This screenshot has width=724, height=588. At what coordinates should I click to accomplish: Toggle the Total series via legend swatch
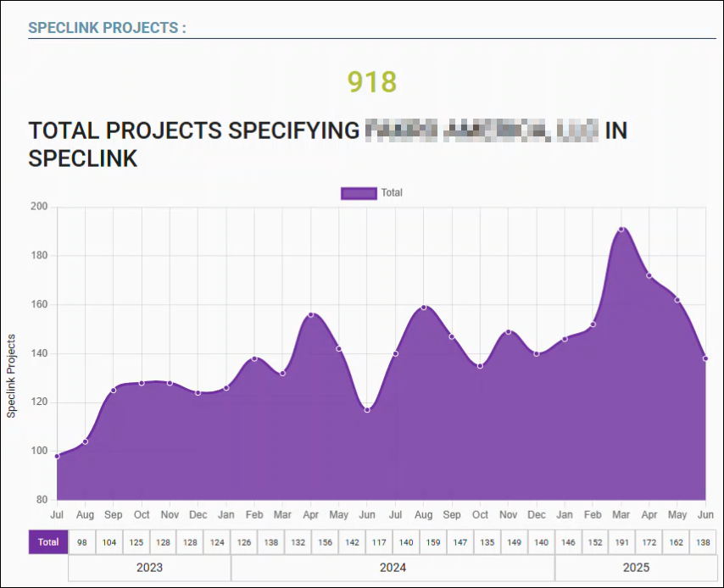(359, 193)
